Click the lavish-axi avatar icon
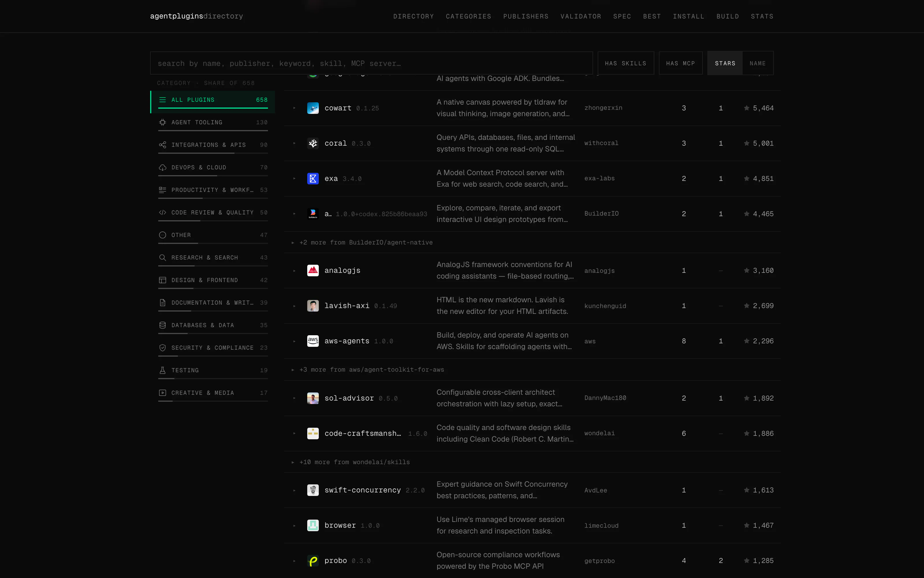 [x=313, y=306]
